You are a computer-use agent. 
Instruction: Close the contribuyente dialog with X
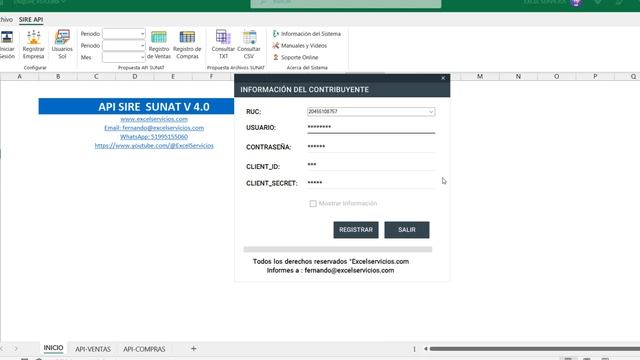[443, 78]
